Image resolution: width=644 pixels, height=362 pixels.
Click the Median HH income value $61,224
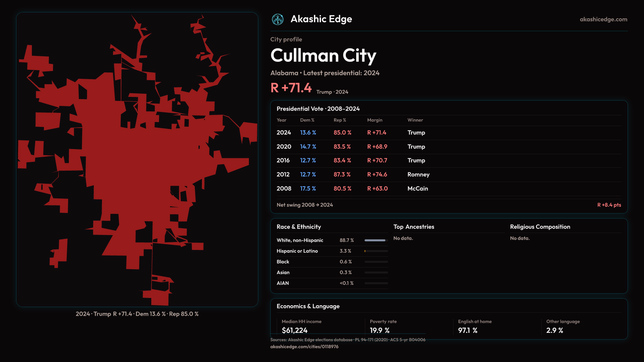[294, 330]
